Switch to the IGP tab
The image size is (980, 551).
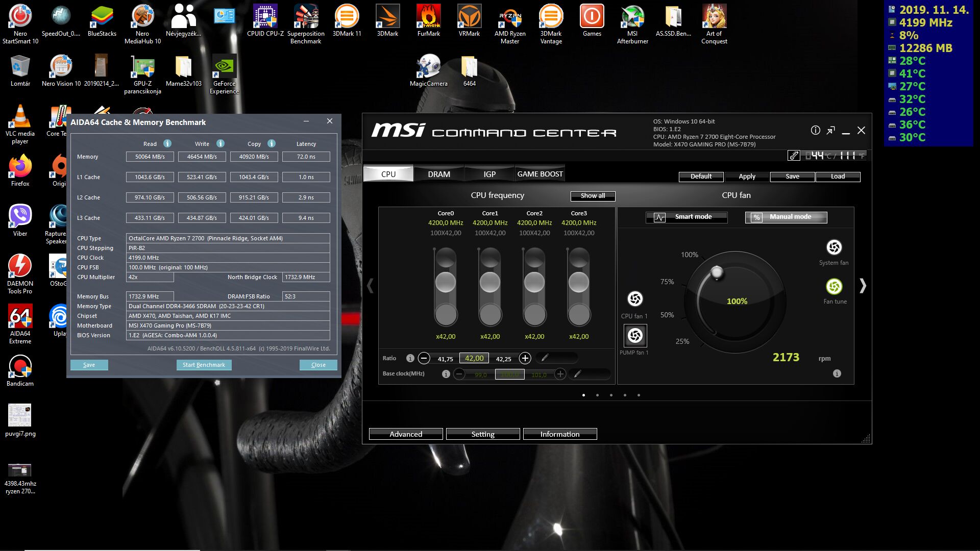pyautogui.click(x=489, y=174)
